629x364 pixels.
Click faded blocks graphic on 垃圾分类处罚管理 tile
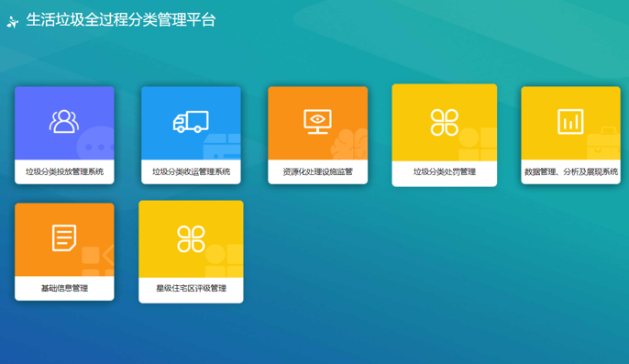click(x=478, y=145)
